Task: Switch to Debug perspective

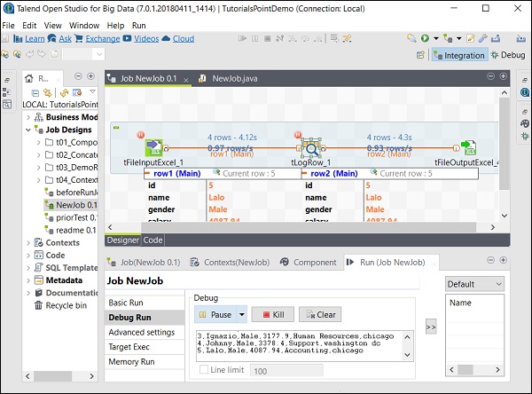Action: [x=508, y=55]
